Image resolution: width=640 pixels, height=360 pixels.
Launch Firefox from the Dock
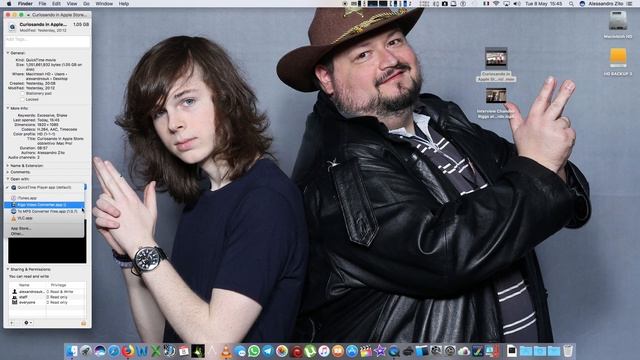(x=128, y=351)
